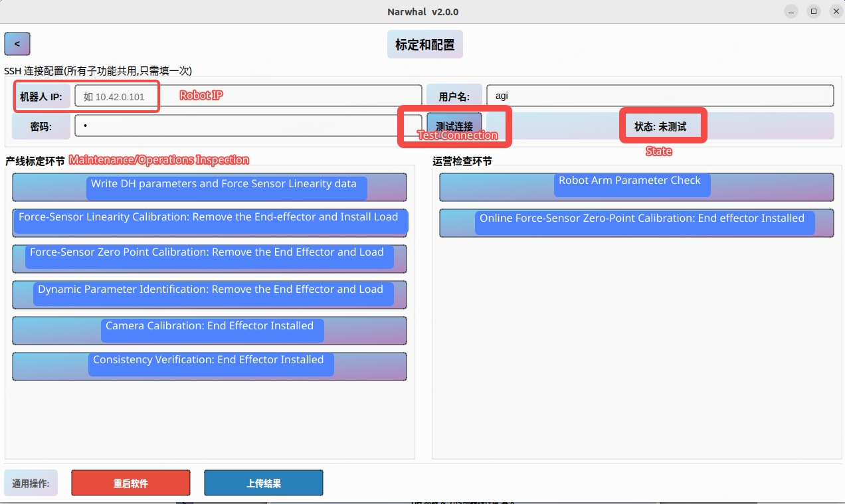
Task: Click the 运营检查环节 section heading
Action: [x=462, y=161]
